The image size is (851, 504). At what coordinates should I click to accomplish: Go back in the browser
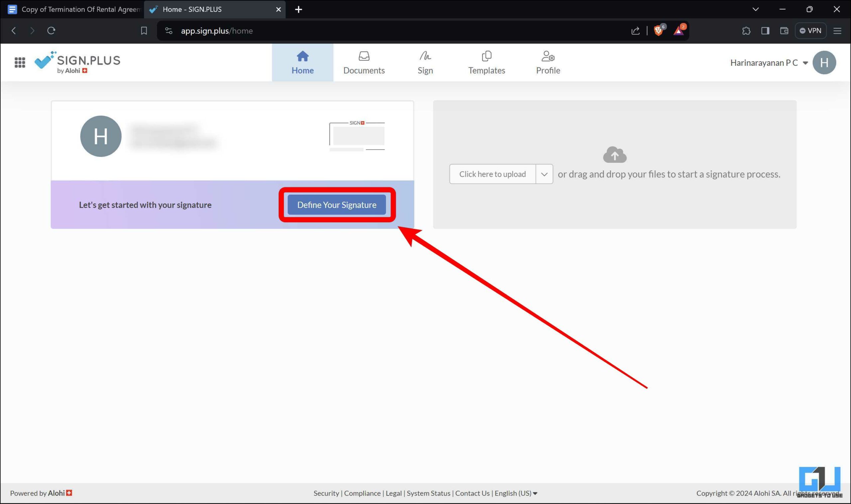pos(14,31)
